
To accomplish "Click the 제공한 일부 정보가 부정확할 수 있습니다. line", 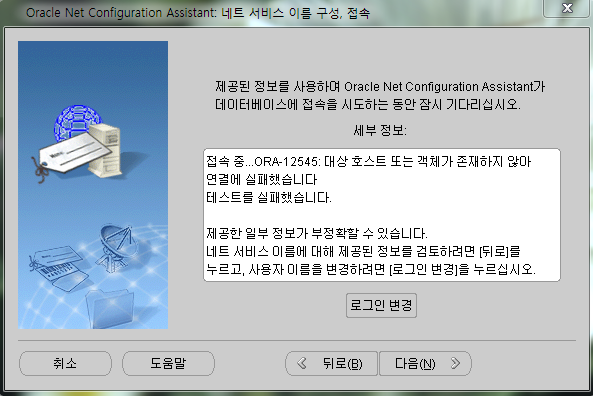I will pyautogui.click(x=317, y=233).
